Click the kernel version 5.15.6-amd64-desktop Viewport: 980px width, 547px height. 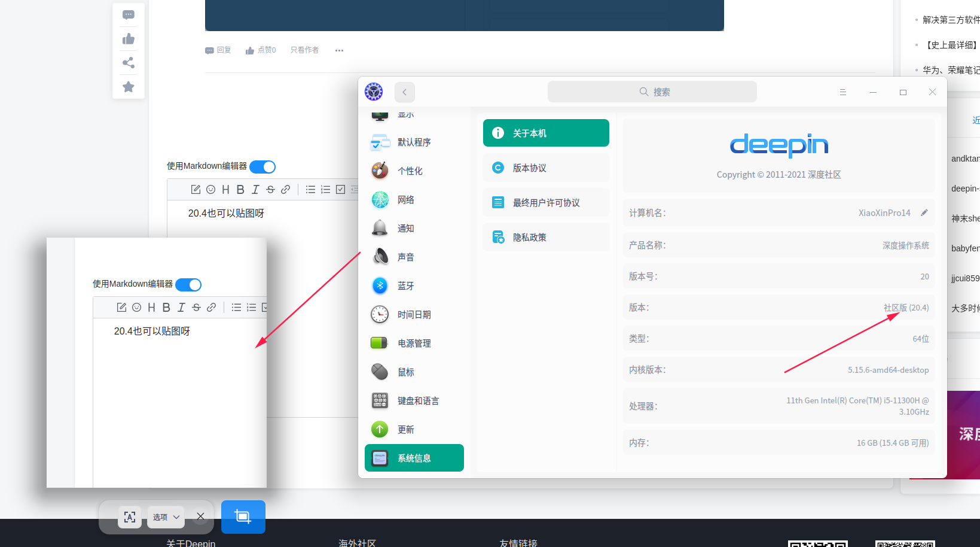(888, 370)
